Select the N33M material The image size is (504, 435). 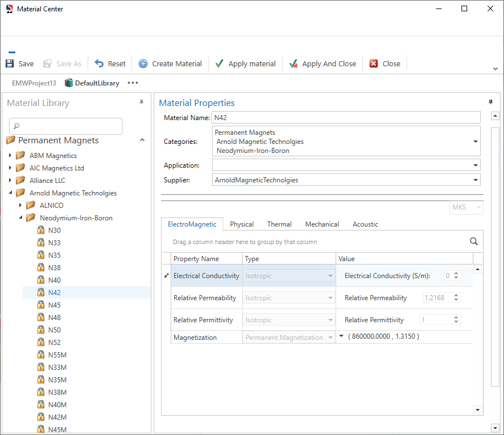click(57, 367)
